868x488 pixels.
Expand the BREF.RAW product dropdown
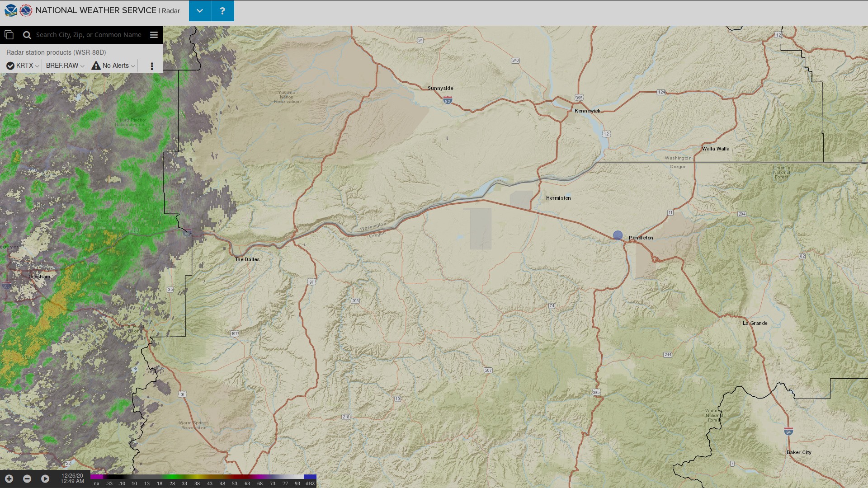point(82,66)
